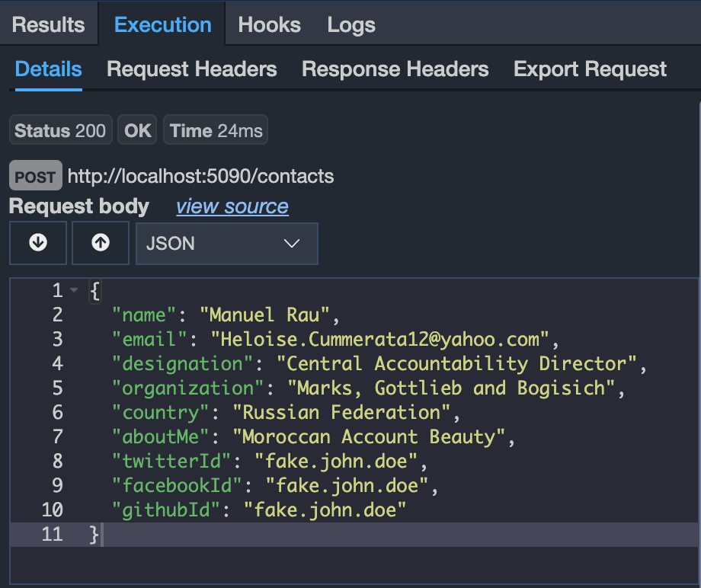Click the "Central Accountability Director" value

pos(456,364)
